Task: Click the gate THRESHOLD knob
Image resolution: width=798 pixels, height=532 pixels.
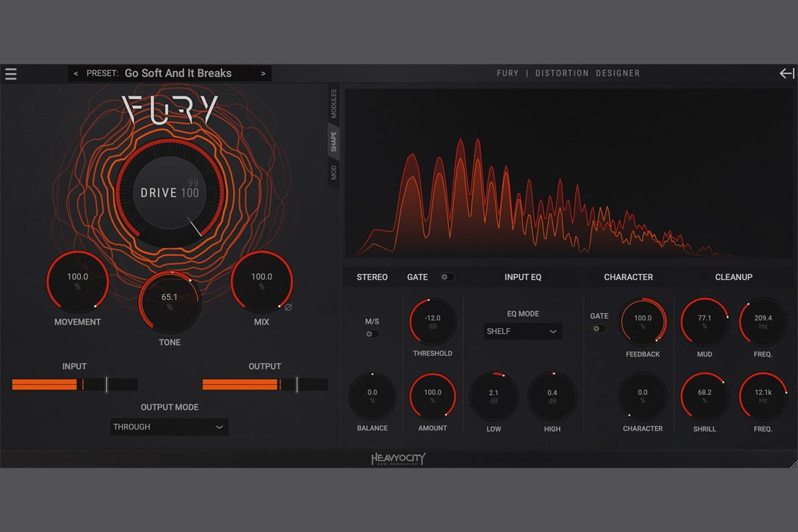Action: click(432, 322)
